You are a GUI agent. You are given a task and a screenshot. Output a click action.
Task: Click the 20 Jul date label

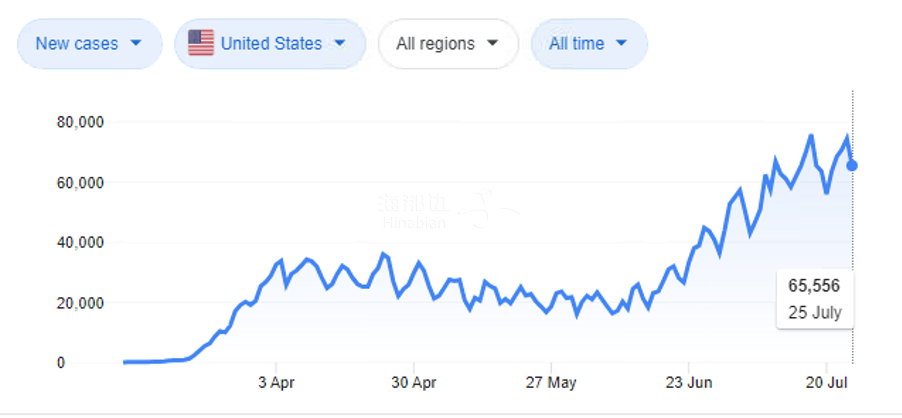[x=826, y=382]
